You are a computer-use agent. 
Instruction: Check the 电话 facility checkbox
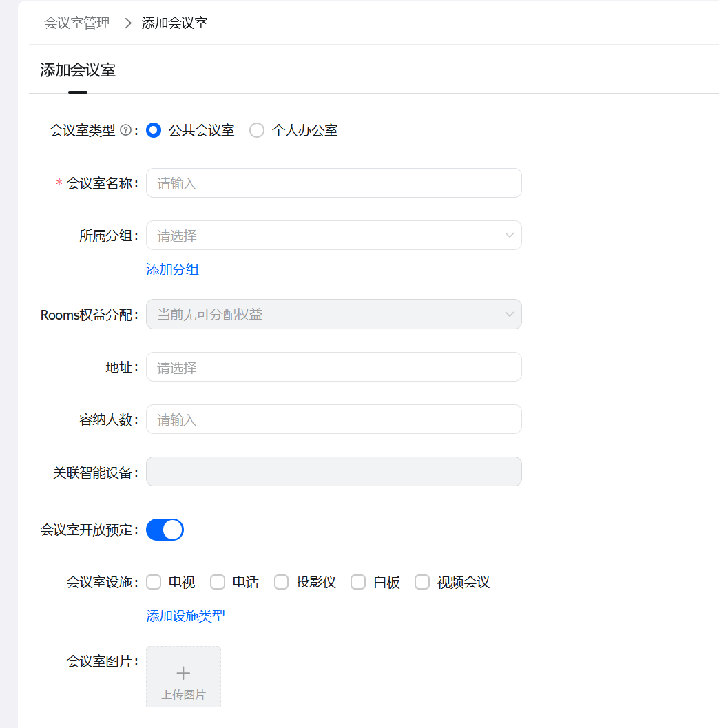click(x=218, y=582)
